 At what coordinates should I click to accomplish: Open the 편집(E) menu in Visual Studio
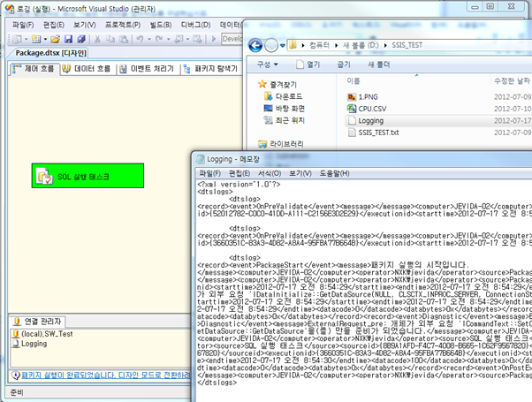[54, 25]
